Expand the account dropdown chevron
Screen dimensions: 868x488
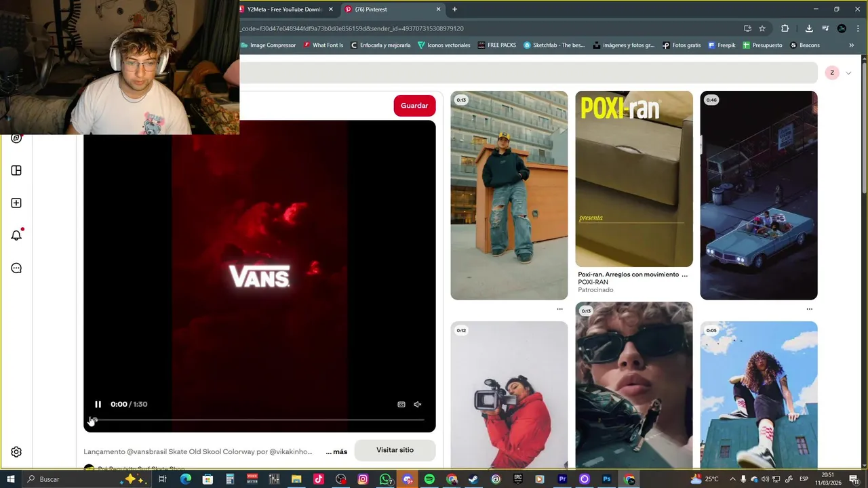848,73
